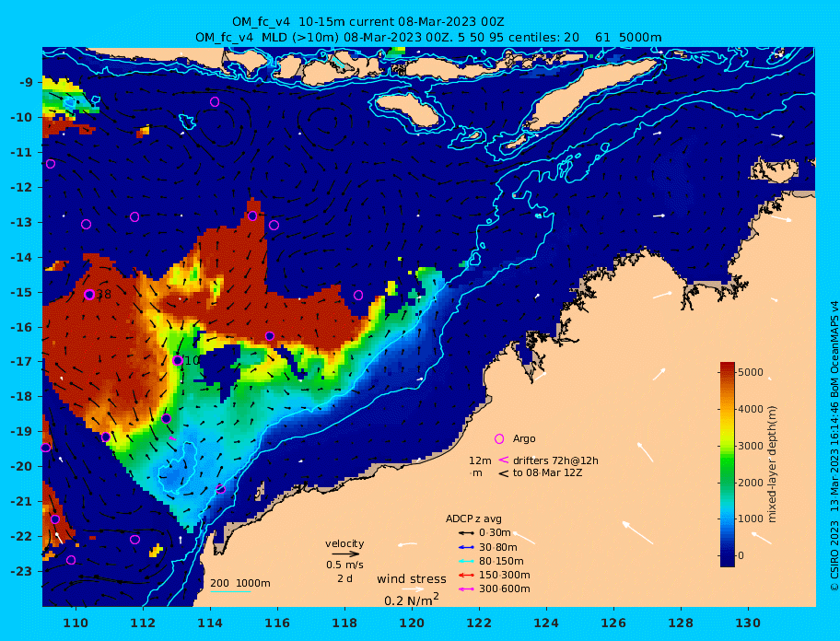
Task: Select the red 150-300m ADCP arrow symbol
Action: 466,575
